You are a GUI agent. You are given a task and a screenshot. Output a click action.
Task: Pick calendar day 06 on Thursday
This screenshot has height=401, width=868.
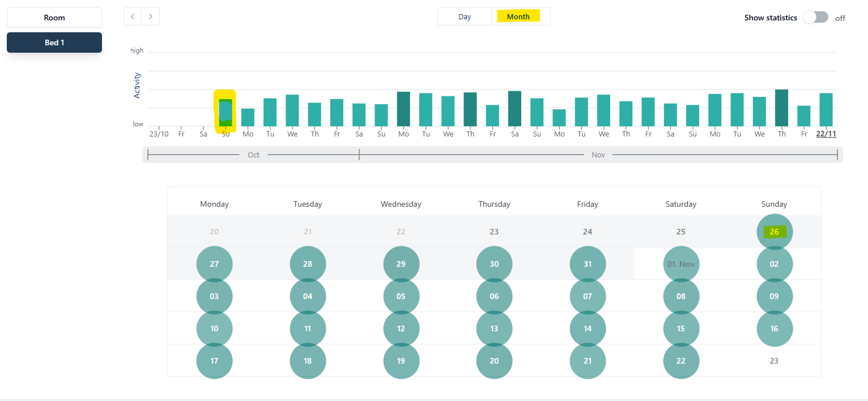[494, 296]
